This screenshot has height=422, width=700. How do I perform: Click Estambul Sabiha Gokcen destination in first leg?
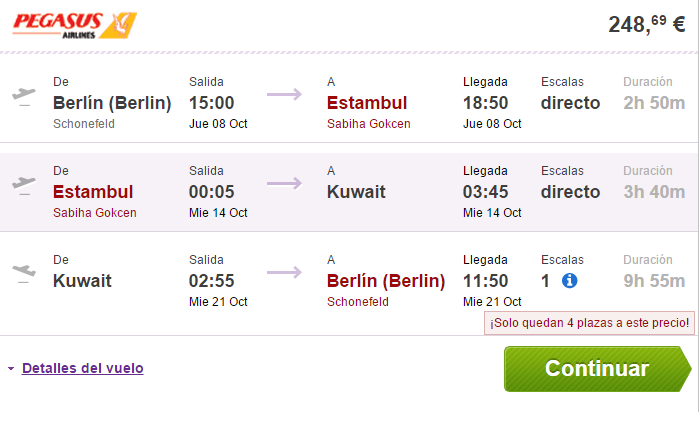[x=368, y=112]
